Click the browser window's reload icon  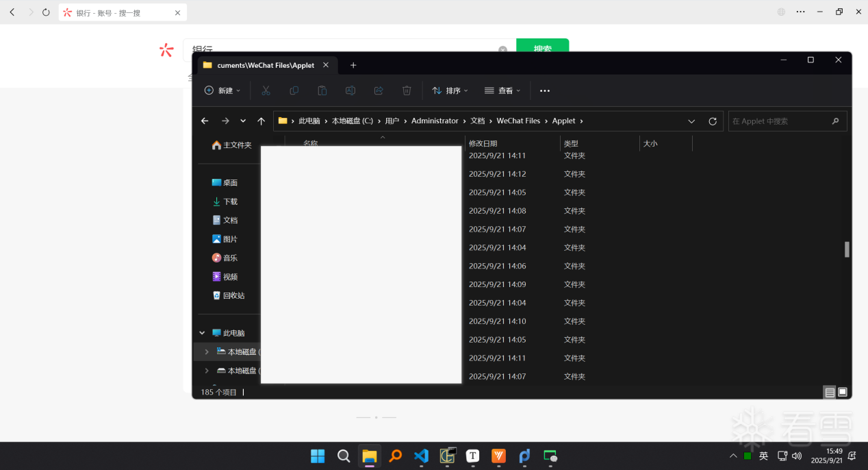(x=46, y=12)
